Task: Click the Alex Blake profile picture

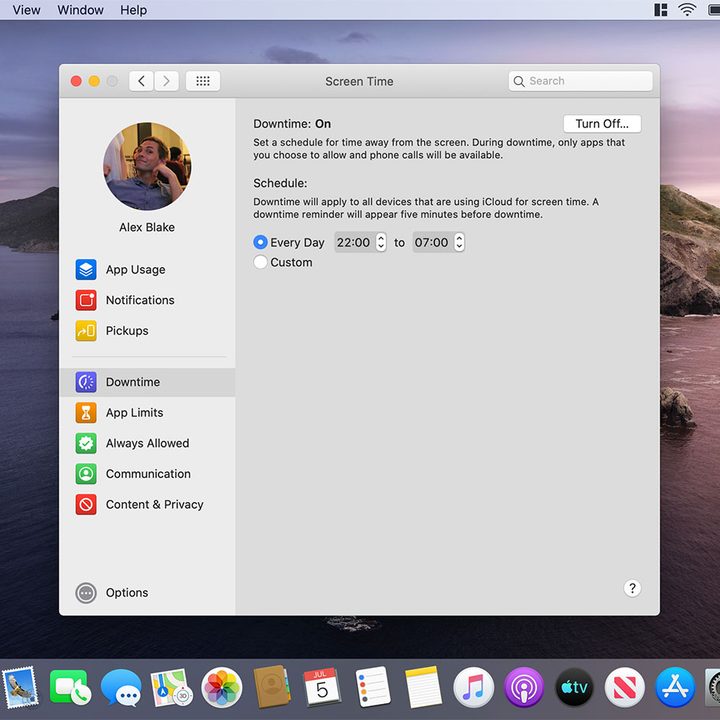Action: click(x=147, y=166)
